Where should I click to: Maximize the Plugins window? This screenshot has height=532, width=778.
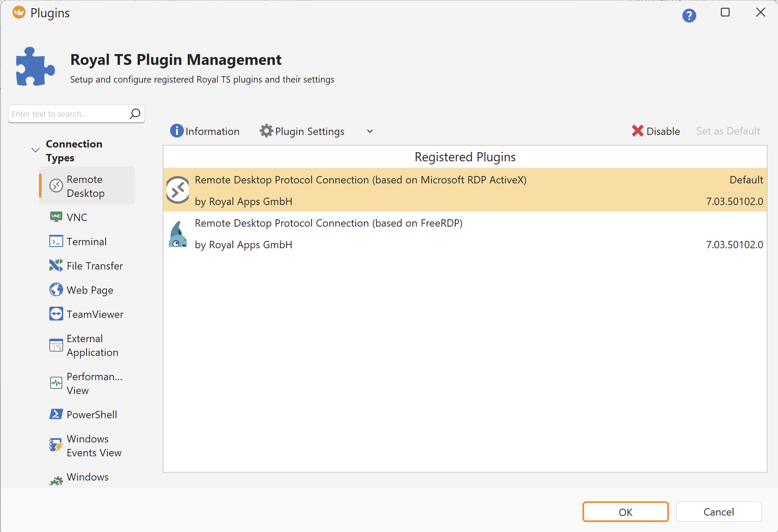pos(725,13)
